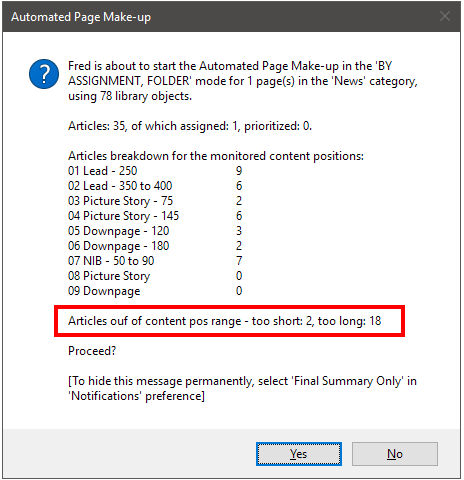The image size is (464, 480).
Task: Click the 'Proceed?' prompt text
Action: coord(92,351)
